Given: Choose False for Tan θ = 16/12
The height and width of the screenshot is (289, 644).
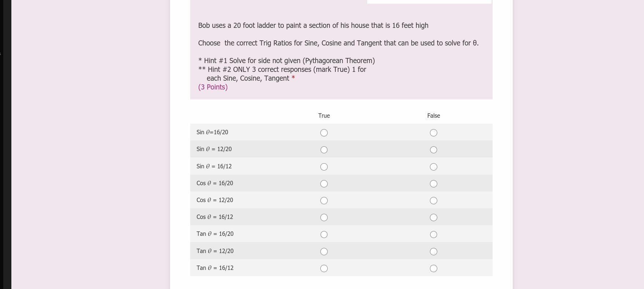Looking at the screenshot, I should 433,268.
